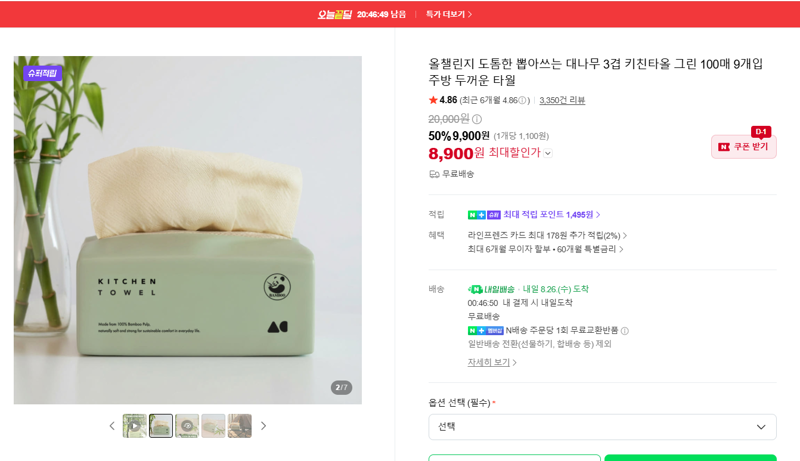This screenshot has height=461, width=800.
Task: Click the previous thumbnail arrow
Action: 112,426
